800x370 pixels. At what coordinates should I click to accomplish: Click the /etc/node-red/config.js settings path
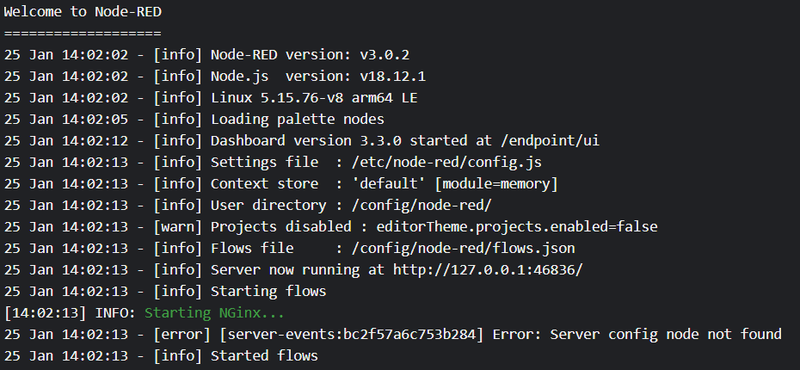click(447, 162)
